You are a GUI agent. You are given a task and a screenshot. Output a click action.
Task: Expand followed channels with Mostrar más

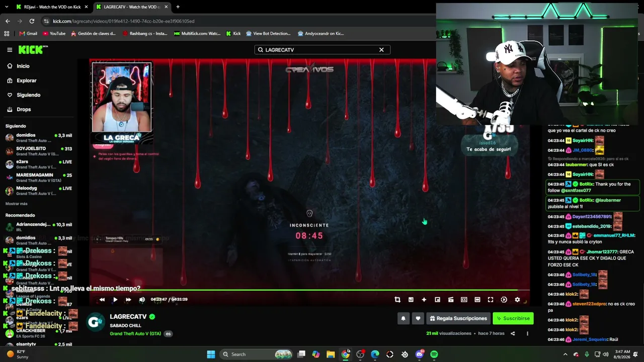pyautogui.click(x=17, y=204)
